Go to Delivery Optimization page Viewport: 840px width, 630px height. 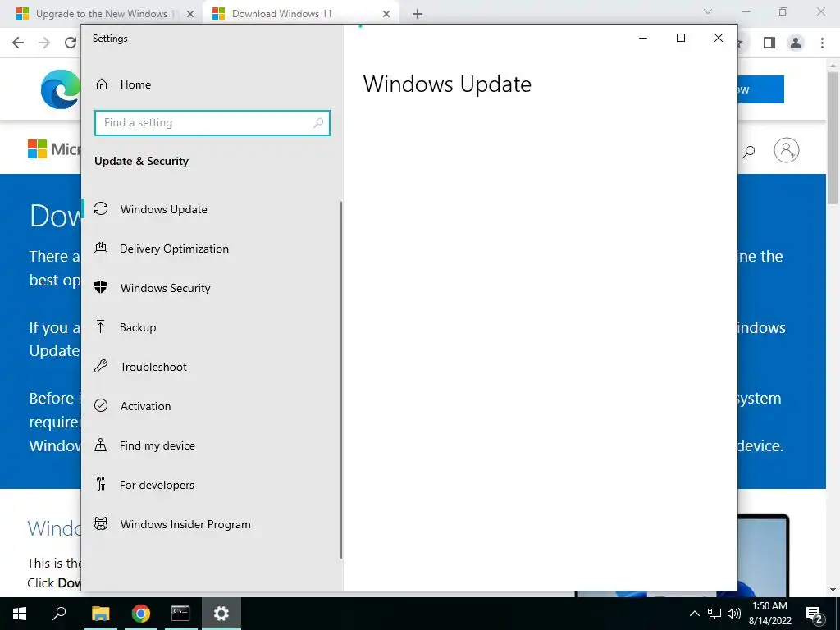coord(211,249)
